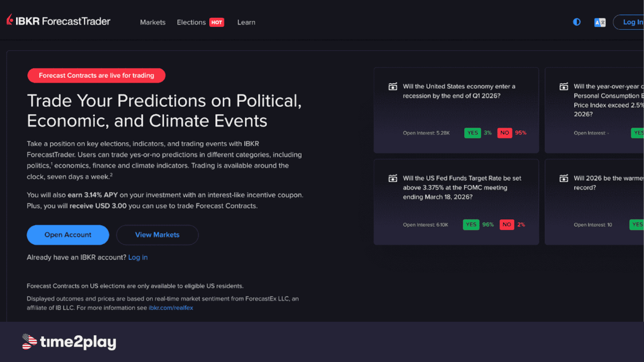Click the View Markets button

(x=157, y=235)
